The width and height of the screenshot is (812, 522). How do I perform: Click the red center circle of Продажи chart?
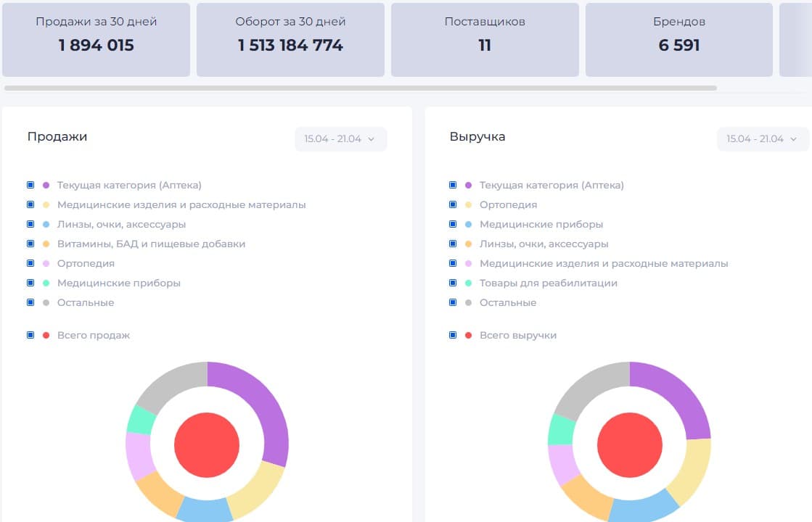coord(207,445)
